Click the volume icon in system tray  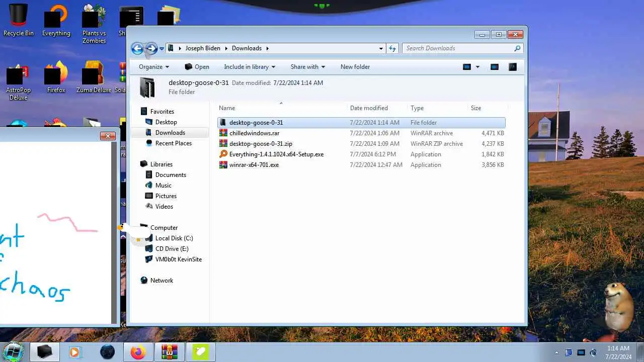[x=593, y=352]
